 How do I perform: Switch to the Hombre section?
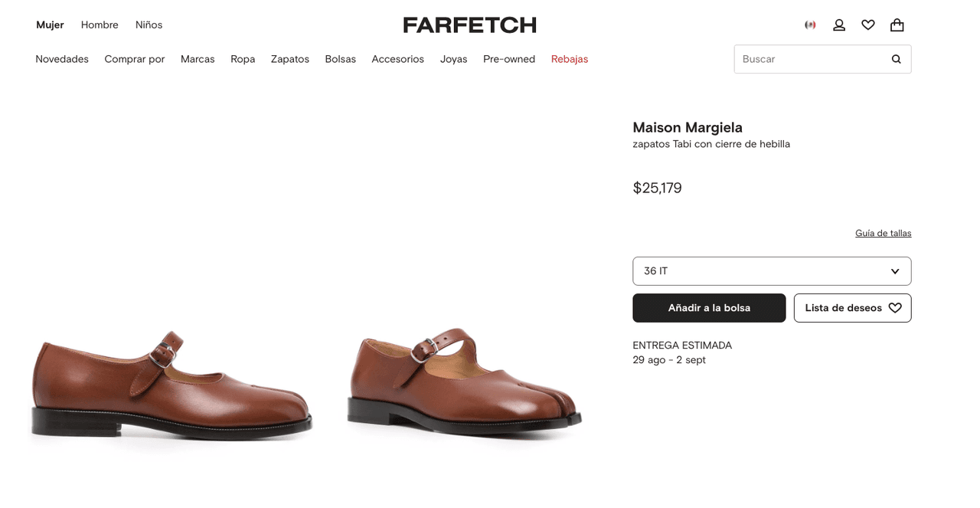click(100, 25)
